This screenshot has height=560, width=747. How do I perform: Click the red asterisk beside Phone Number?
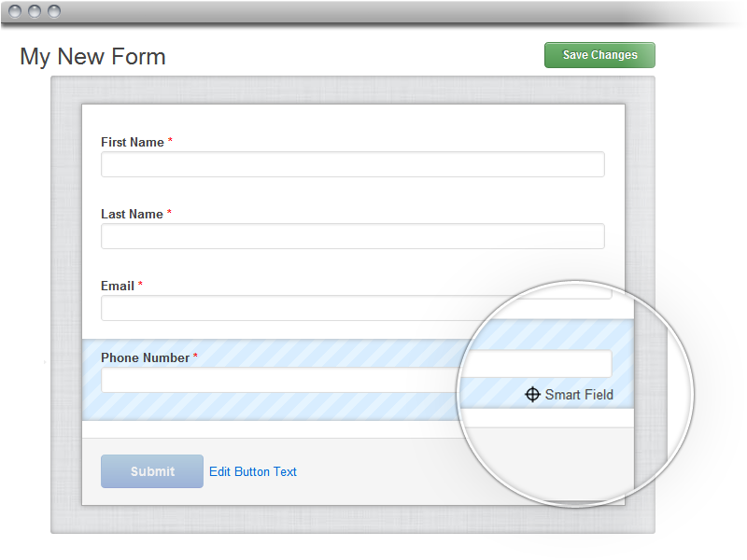[x=195, y=357]
